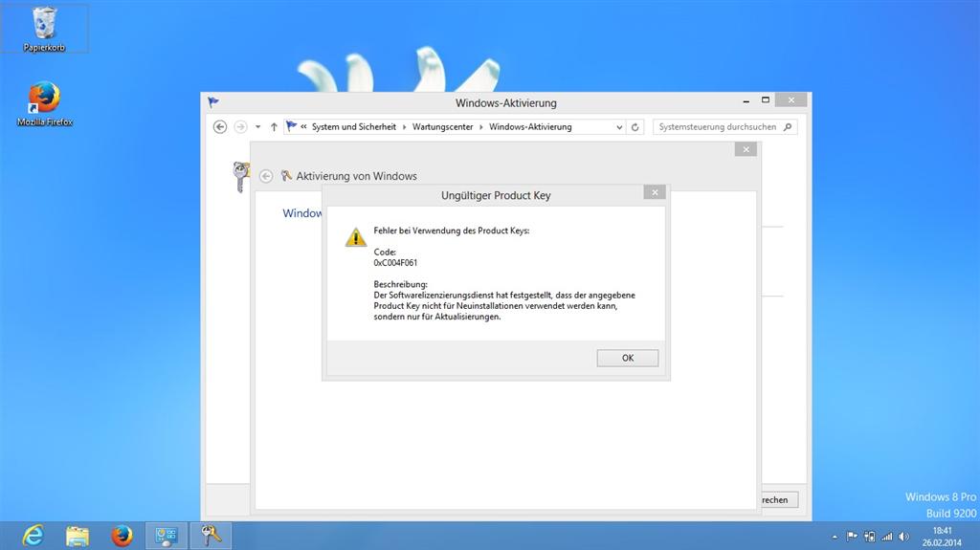Viewport: 980px width, 550px height.
Task: Click the partially hidden Abbrechen button
Action: 779,500
